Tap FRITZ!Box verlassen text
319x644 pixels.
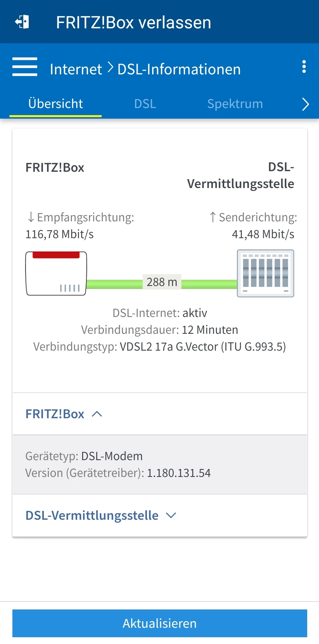pyautogui.click(x=134, y=22)
